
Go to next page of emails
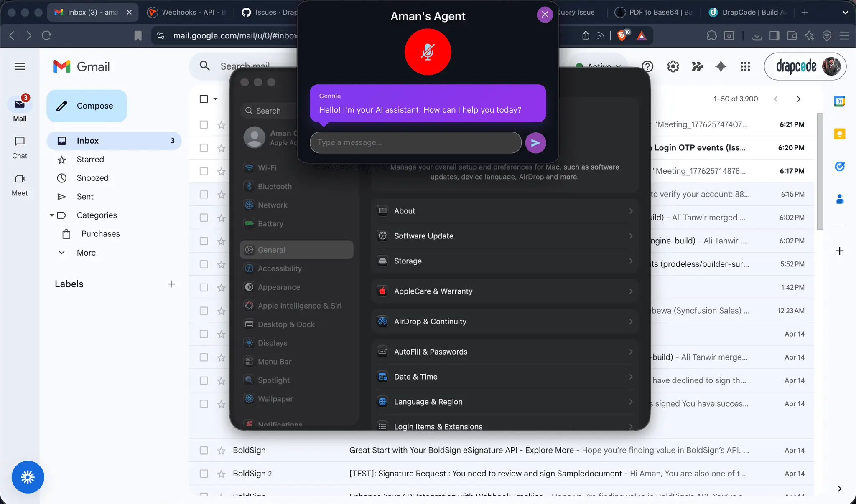coord(799,99)
